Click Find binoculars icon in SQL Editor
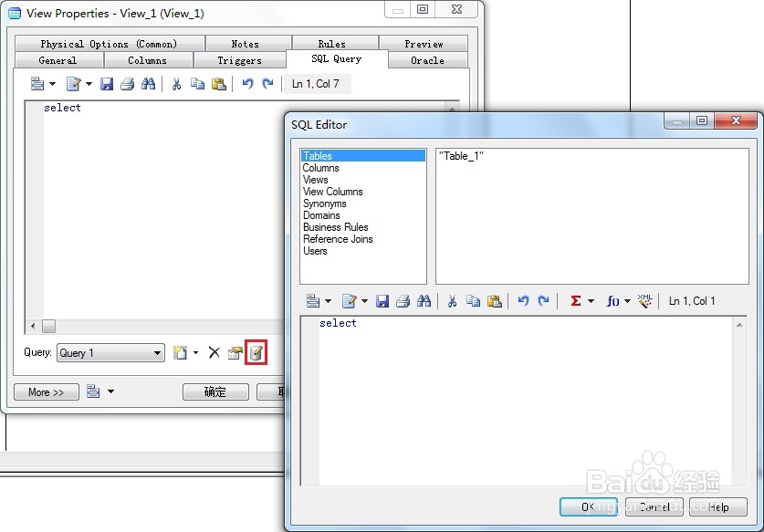The height and width of the screenshot is (532, 764). (424, 301)
